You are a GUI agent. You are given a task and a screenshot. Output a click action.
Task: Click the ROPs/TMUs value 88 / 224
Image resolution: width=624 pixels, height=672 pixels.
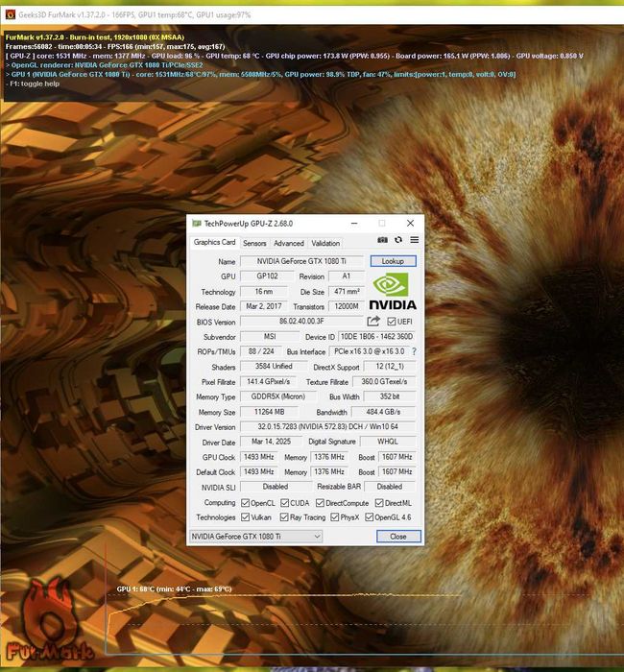pyautogui.click(x=261, y=351)
